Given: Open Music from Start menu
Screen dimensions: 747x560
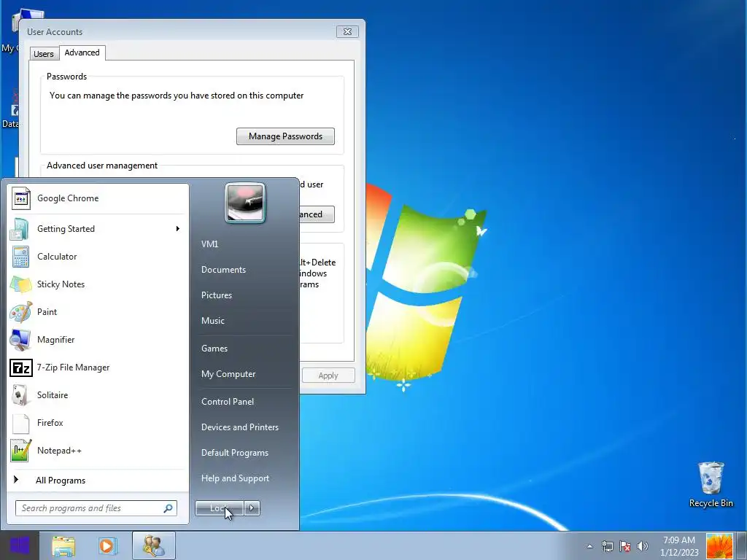Looking at the screenshot, I should coord(213,321).
